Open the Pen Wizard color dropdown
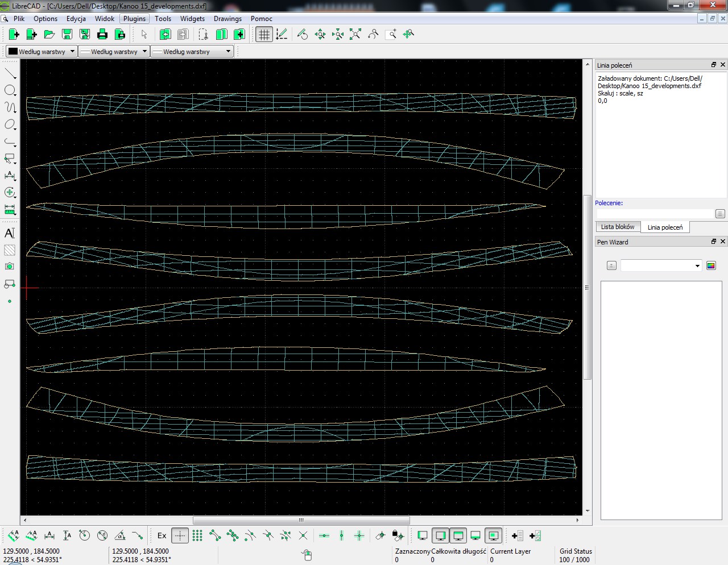The height and width of the screenshot is (565, 728). click(661, 265)
